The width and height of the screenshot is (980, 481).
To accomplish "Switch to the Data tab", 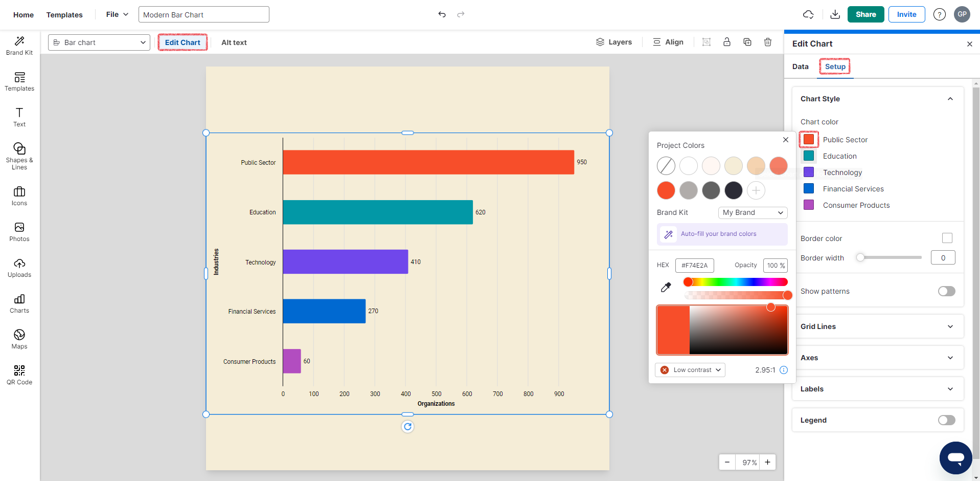I will point(800,67).
